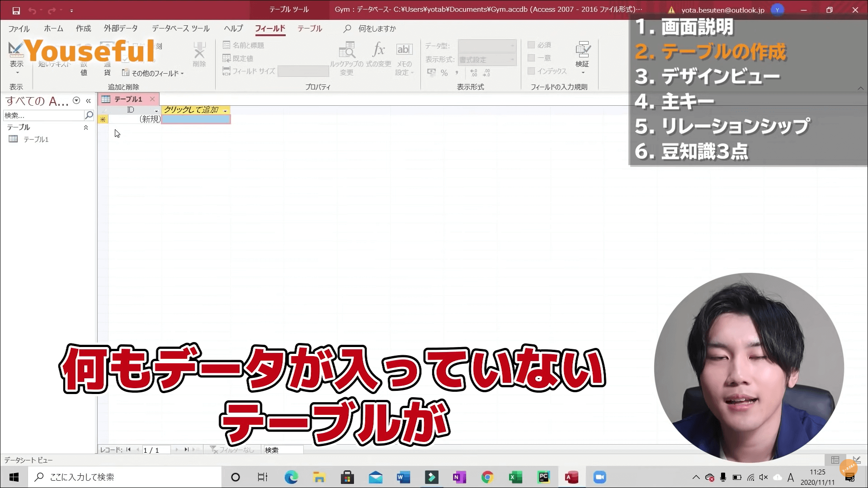Image resolution: width=868 pixels, height=488 pixels.
Task: Go to the last record navigation arrow
Action: 186,450
